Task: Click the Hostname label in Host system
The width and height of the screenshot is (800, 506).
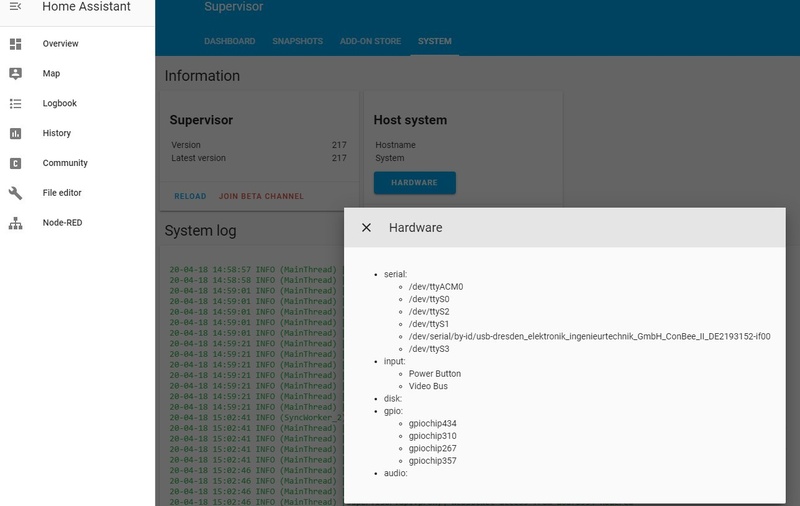Action: pos(395,145)
